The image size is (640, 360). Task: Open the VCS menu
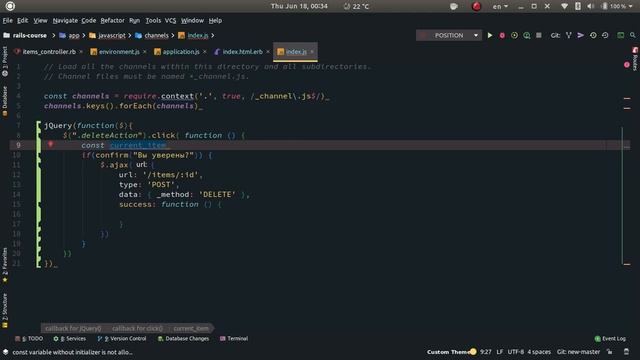(x=170, y=20)
